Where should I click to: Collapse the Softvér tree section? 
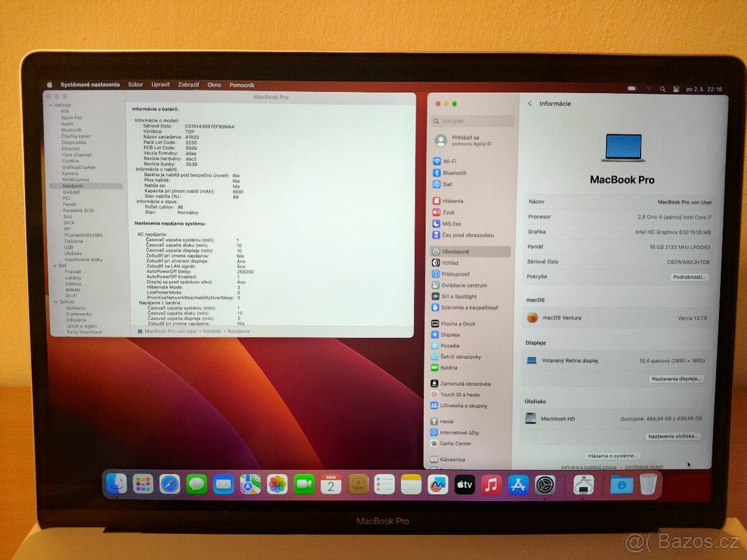click(55, 302)
